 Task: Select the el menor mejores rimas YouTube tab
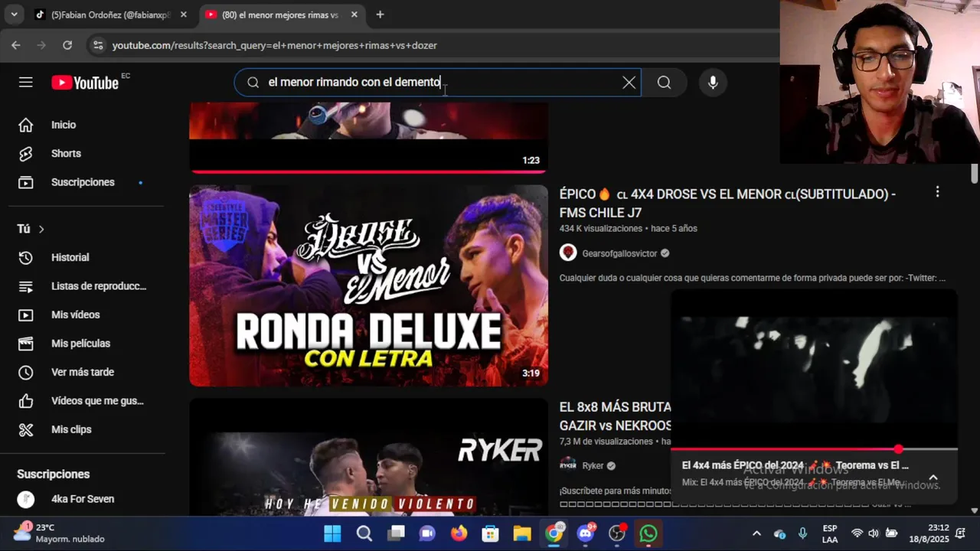coord(279,15)
